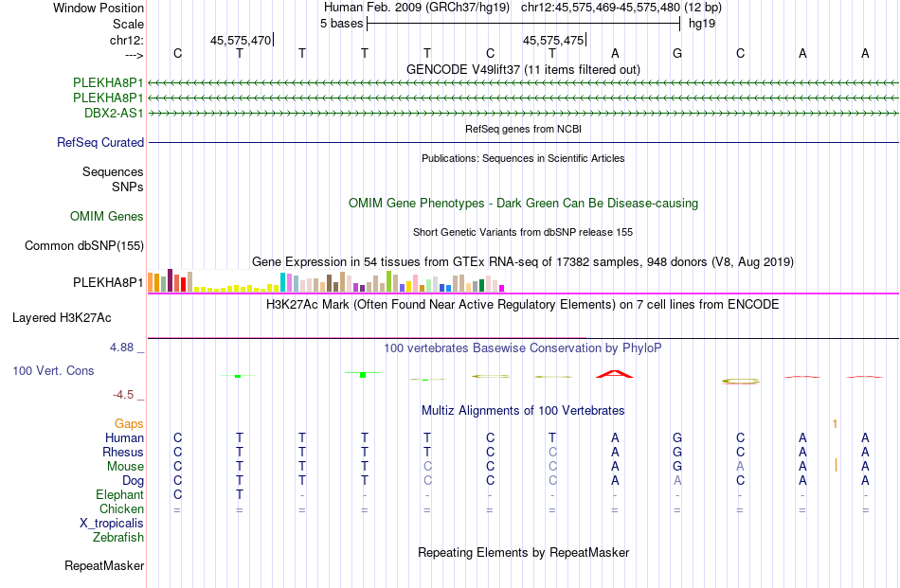Open the OMIM Genes track label
Image resolution: width=900 pixels, height=588 pixels.
(x=107, y=216)
